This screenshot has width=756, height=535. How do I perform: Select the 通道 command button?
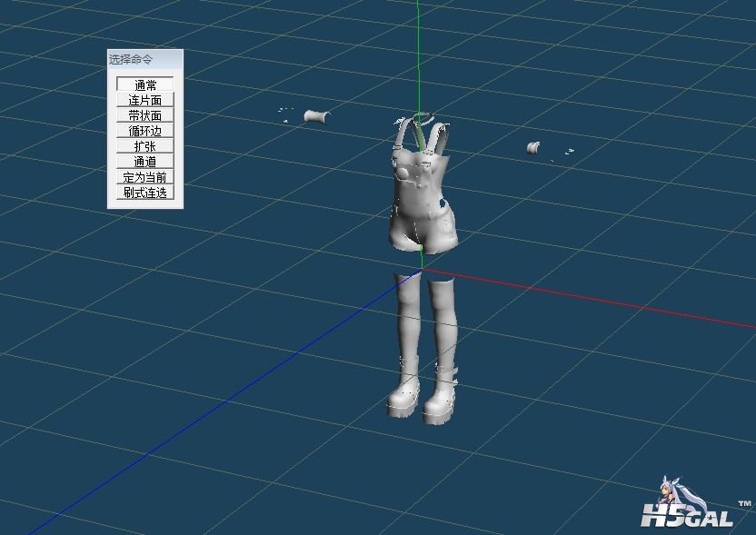[x=145, y=162]
